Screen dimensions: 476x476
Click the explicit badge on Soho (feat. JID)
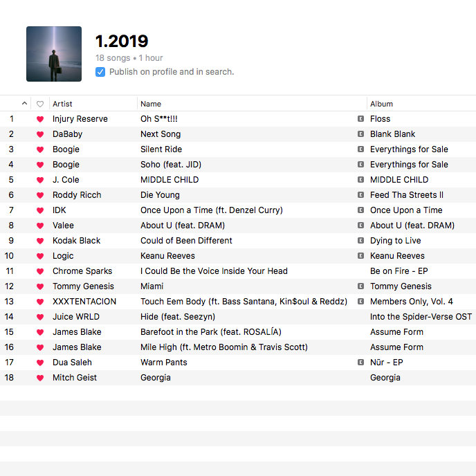coord(360,164)
